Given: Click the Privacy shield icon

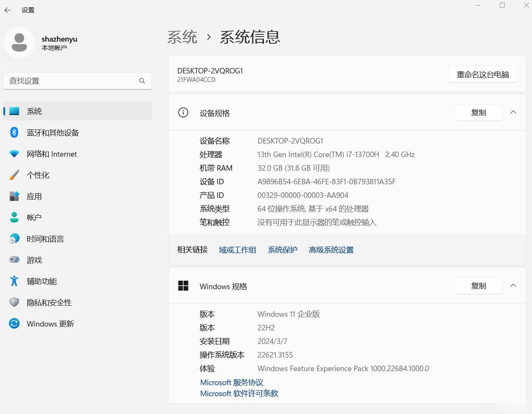Looking at the screenshot, I should [x=14, y=302].
